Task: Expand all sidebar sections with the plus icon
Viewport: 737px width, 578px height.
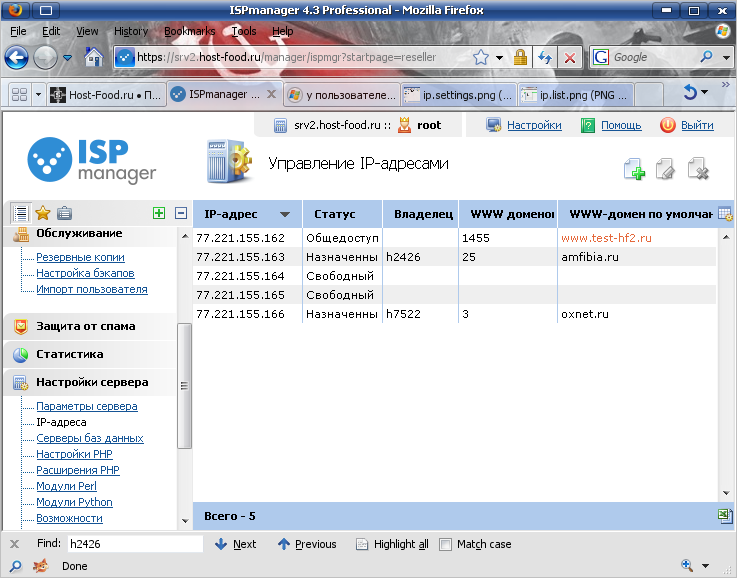Action: (159, 213)
